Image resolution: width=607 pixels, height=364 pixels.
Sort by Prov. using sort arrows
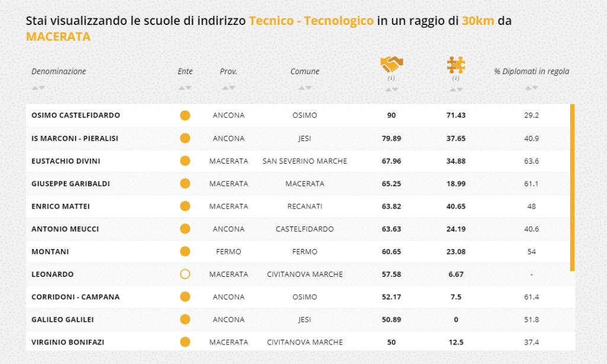[228, 88]
